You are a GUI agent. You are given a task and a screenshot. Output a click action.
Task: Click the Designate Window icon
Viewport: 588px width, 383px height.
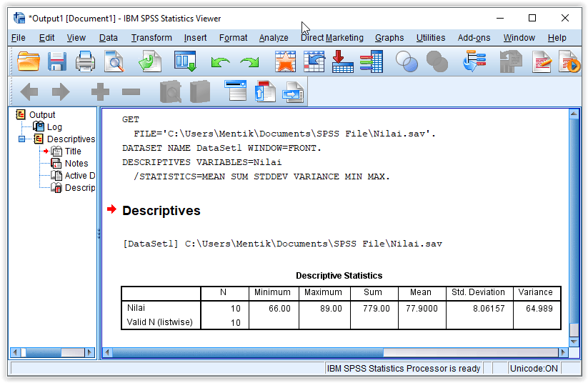474,61
